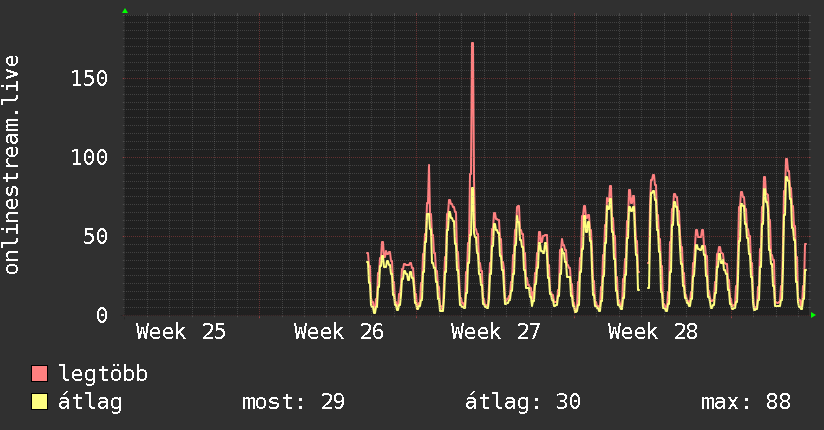824x430 pixels.
Task: Click the tallest pink spike peak
Action: pyautogui.click(x=472, y=44)
